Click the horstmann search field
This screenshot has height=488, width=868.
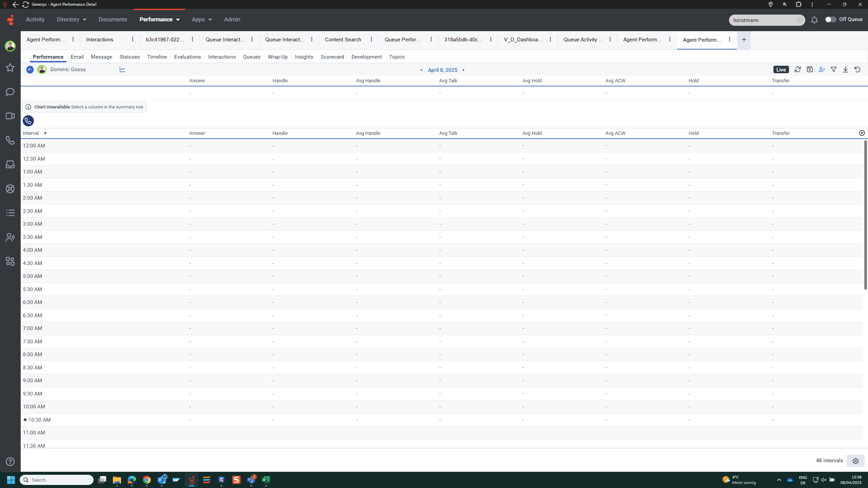[763, 20]
